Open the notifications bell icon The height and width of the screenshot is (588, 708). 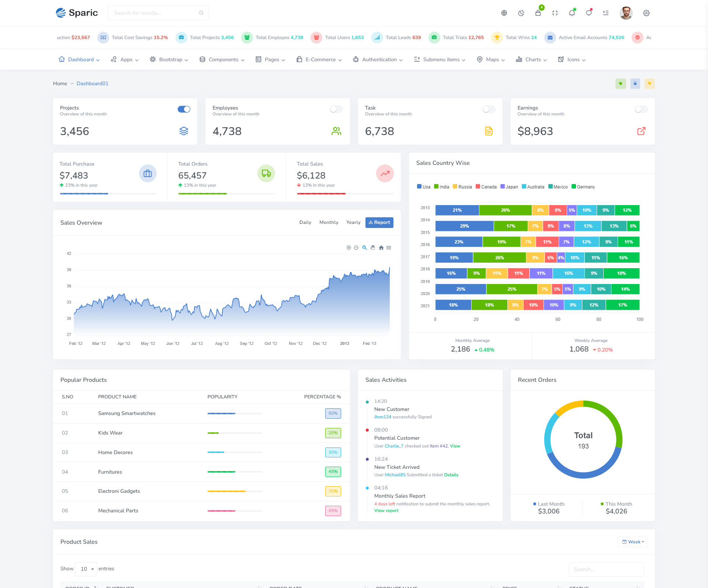tap(572, 13)
